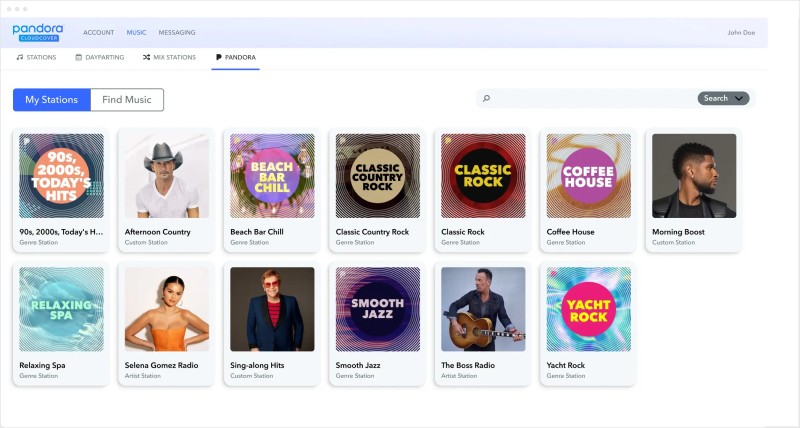The width and height of the screenshot is (800, 428).
Task: Open the Music menu
Action: (x=136, y=32)
